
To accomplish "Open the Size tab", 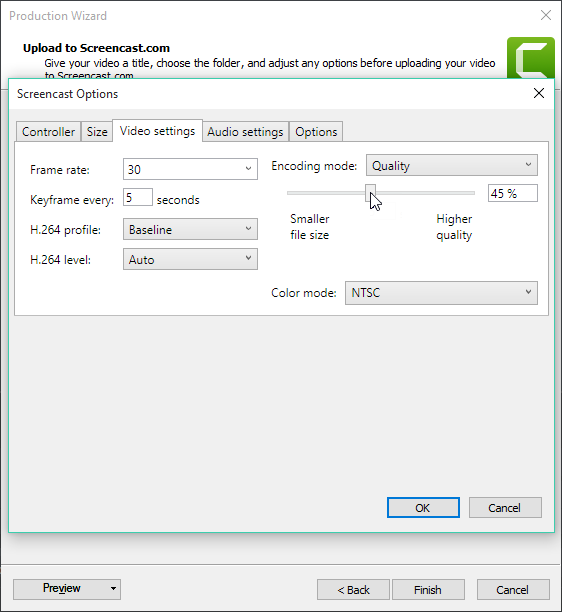I will [97, 132].
